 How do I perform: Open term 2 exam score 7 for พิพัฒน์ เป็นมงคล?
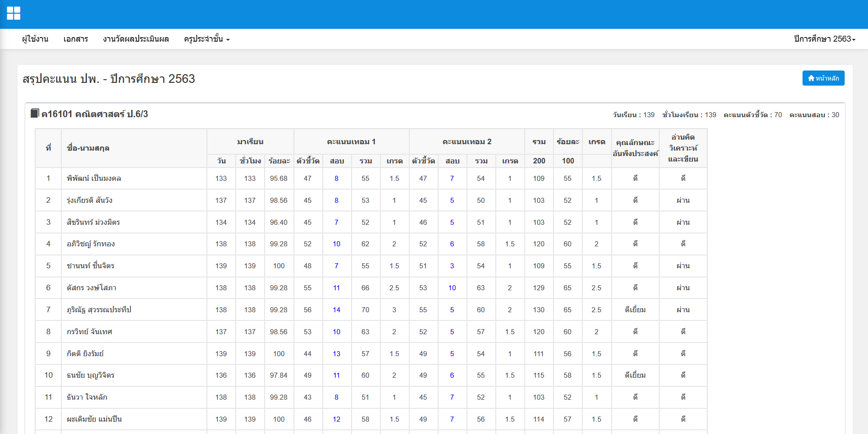point(452,179)
